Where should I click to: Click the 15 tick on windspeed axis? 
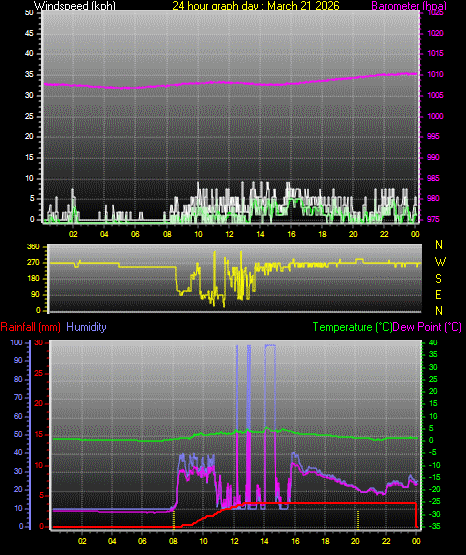point(29,157)
